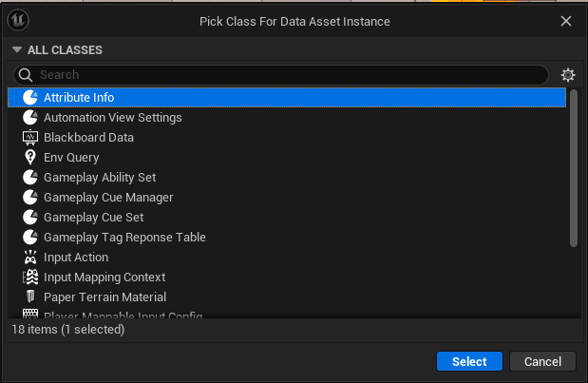The width and height of the screenshot is (588, 383).
Task: Choose Gameplay Ability Set entry
Action: tap(99, 177)
